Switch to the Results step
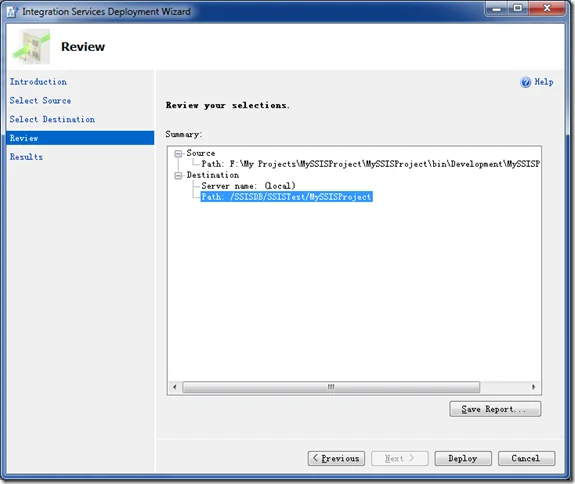The height and width of the screenshot is (484, 575). 26,157
